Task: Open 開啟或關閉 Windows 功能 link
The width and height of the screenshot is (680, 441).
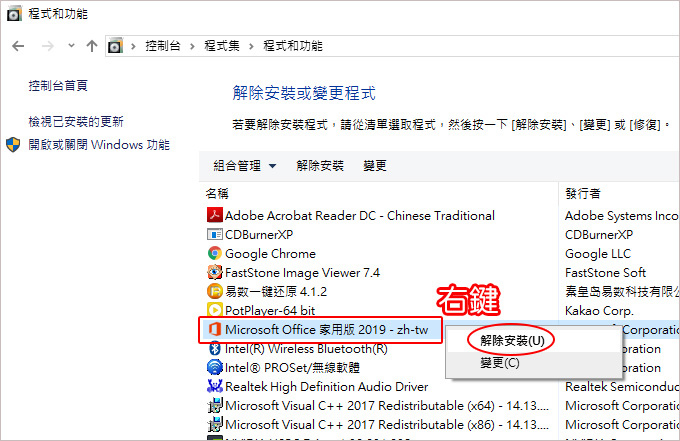Action: tap(99, 144)
